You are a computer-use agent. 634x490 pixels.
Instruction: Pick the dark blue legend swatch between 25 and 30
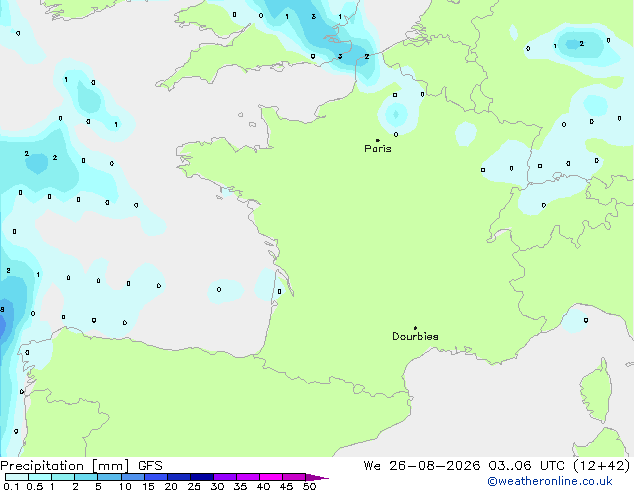pyautogui.click(x=201, y=477)
